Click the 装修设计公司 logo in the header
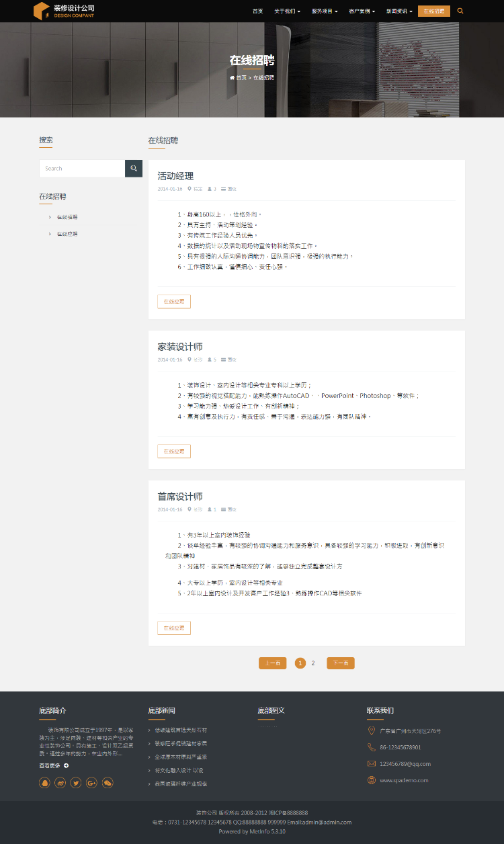504x844 pixels. (x=65, y=11)
